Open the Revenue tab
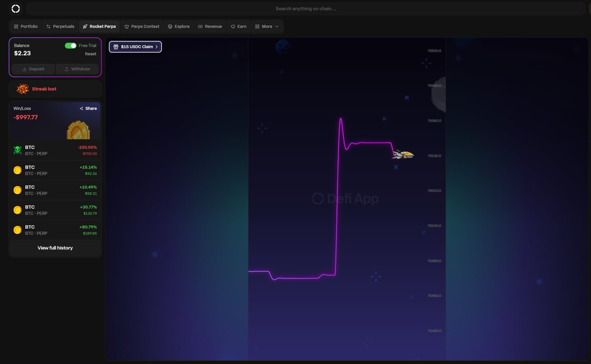This screenshot has width=591, height=364. [x=210, y=27]
